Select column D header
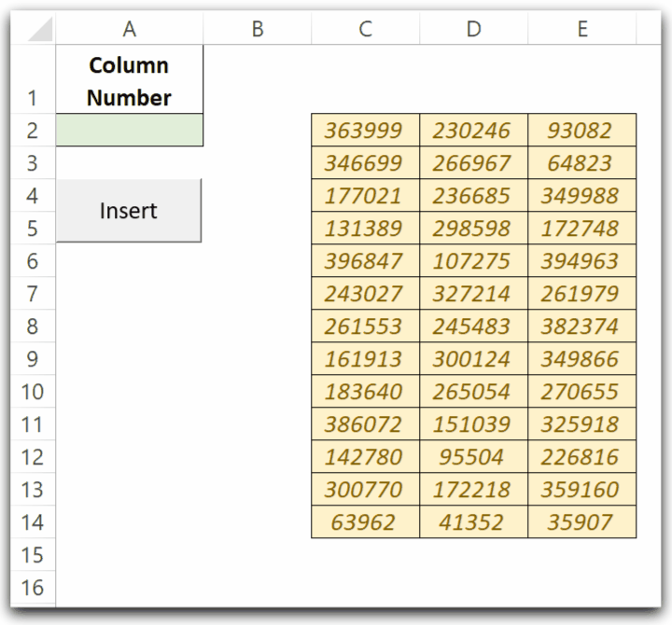The width and height of the screenshot is (672, 625). 473,29
